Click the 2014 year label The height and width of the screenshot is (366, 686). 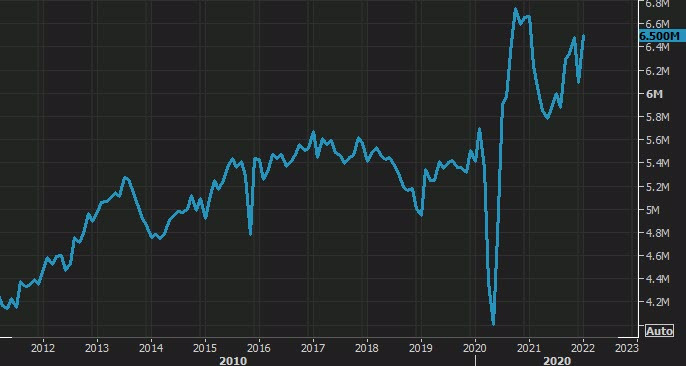(x=150, y=349)
